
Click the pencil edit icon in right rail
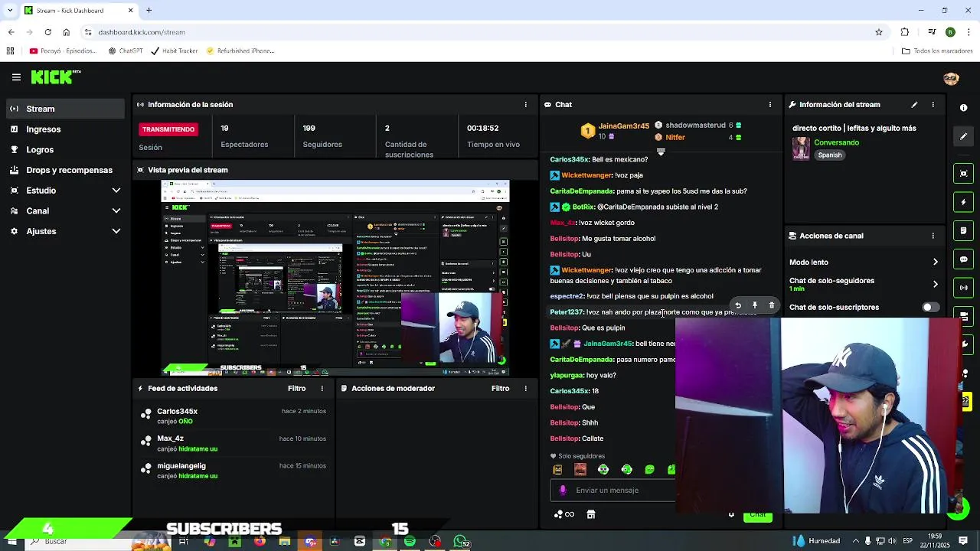(964, 136)
